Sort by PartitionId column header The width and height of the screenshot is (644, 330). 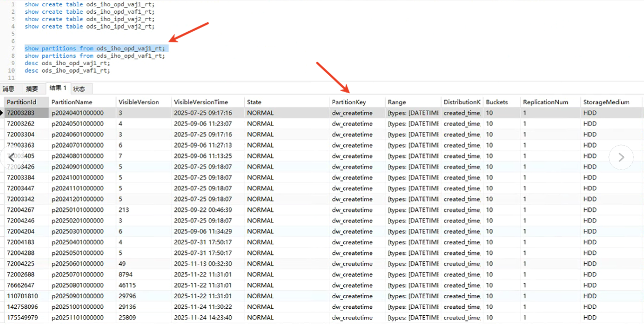pyautogui.click(x=22, y=102)
